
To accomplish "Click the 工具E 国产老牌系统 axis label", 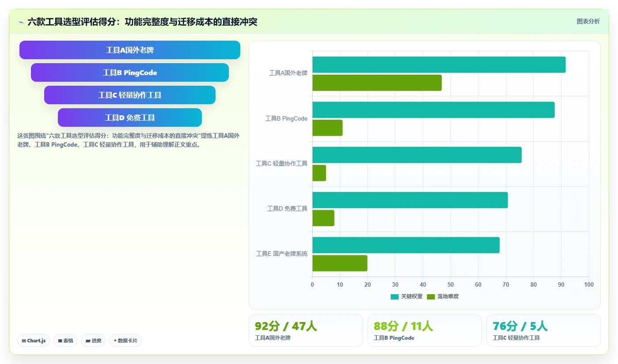I will pyautogui.click(x=282, y=254).
